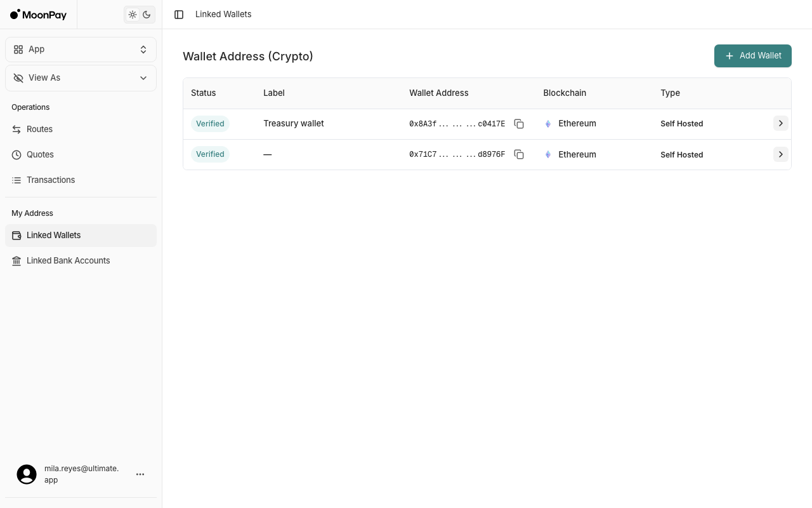Click the Ethereum icon in Treasury wallet row
Screen dimensions: 812x508
point(548,124)
